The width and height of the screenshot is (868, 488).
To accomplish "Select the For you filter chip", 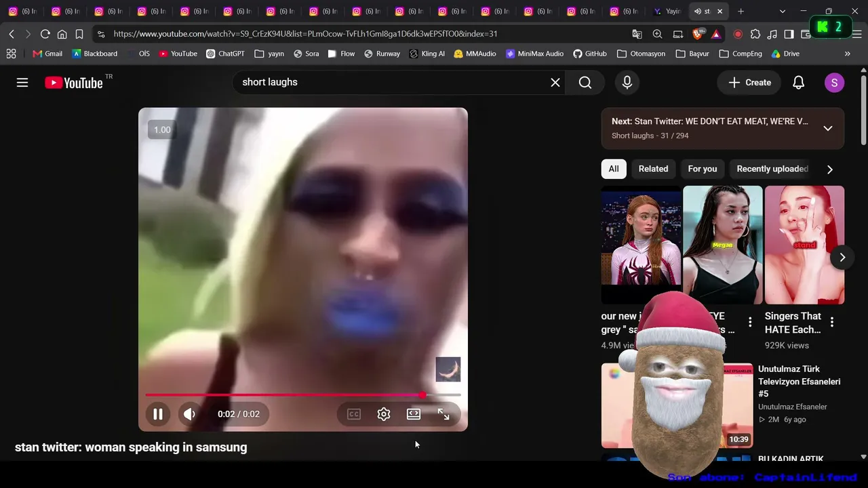I will pos(703,169).
